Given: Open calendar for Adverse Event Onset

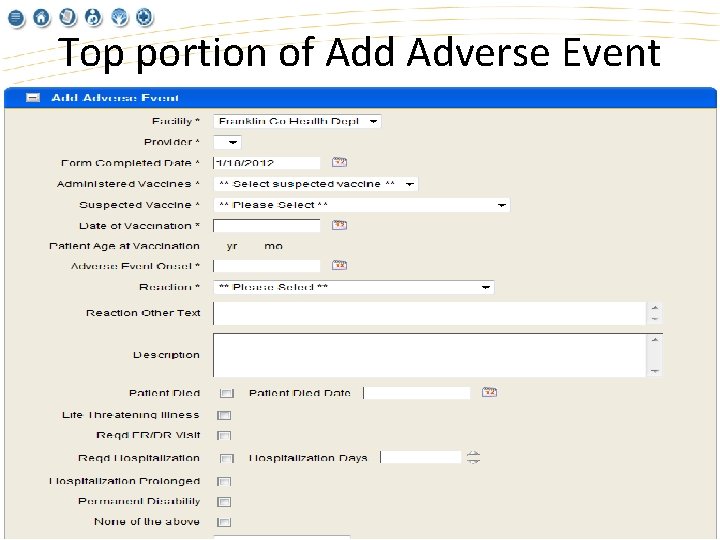Looking at the screenshot, I should 339,265.
